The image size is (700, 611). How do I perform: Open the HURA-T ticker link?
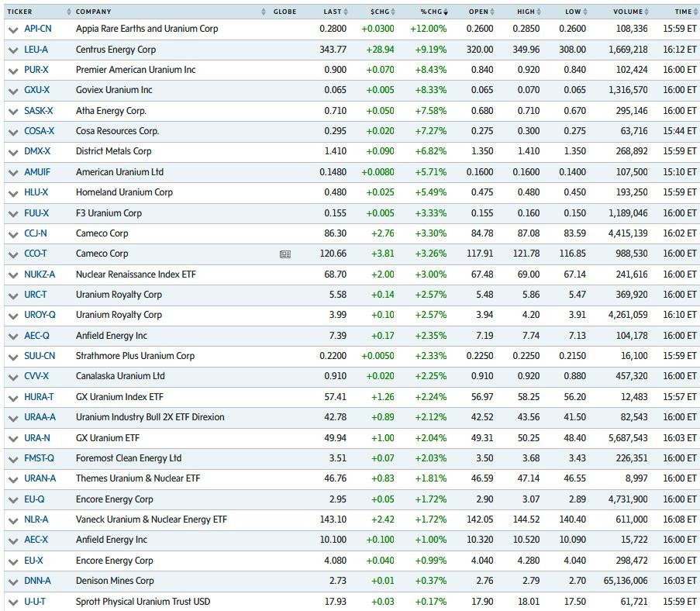(39, 397)
